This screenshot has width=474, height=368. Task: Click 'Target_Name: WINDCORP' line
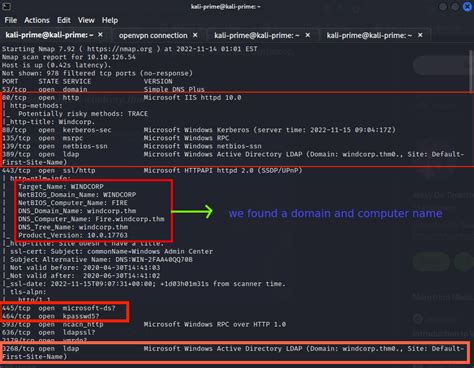click(61, 187)
